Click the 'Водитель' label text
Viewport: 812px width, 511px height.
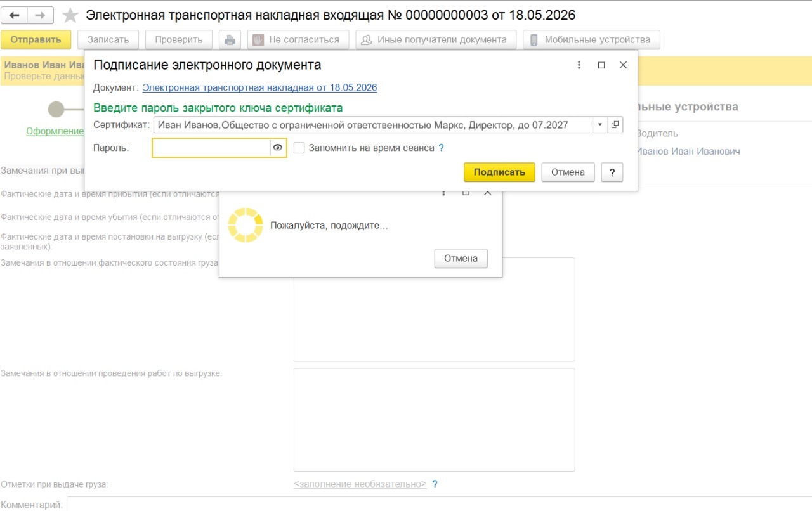[657, 134]
